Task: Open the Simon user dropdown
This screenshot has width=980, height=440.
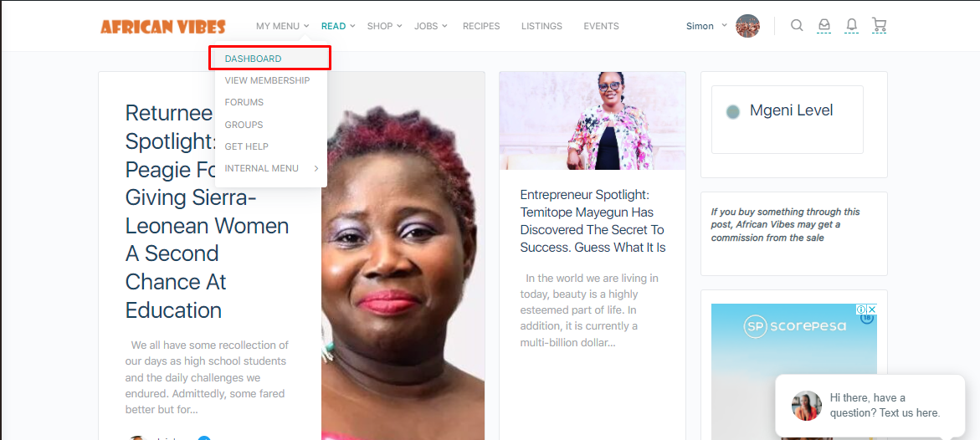Action: pyautogui.click(x=706, y=26)
